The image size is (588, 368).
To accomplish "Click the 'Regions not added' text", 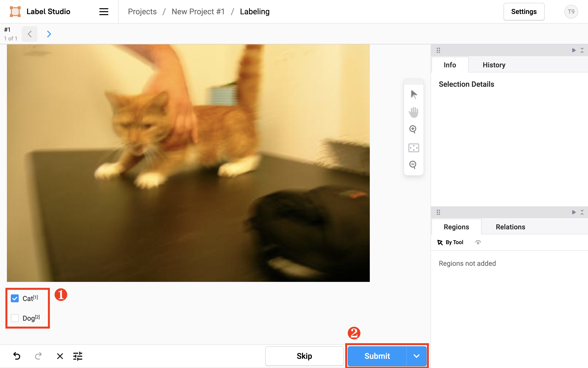I will pos(467,263).
